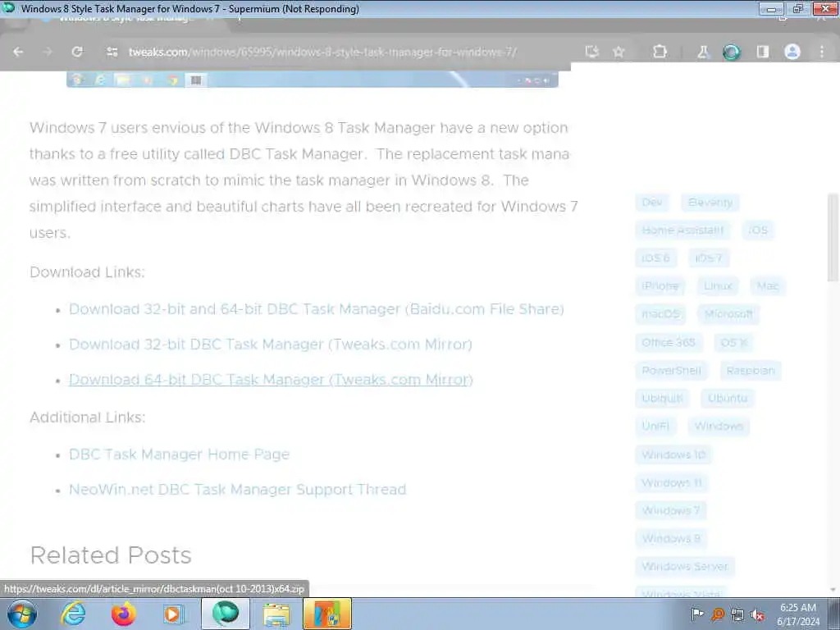The image size is (840, 630).
Task: Select the Ubiquiti tag
Action: [x=662, y=398]
